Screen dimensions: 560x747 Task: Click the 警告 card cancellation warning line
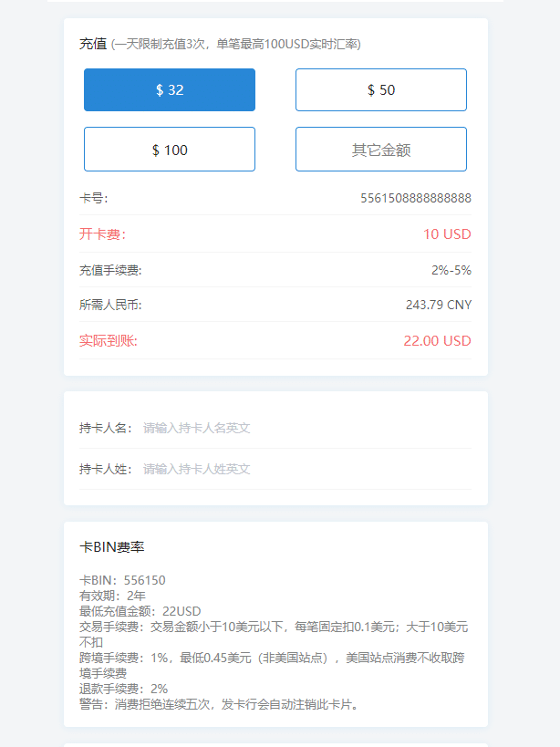point(219,704)
